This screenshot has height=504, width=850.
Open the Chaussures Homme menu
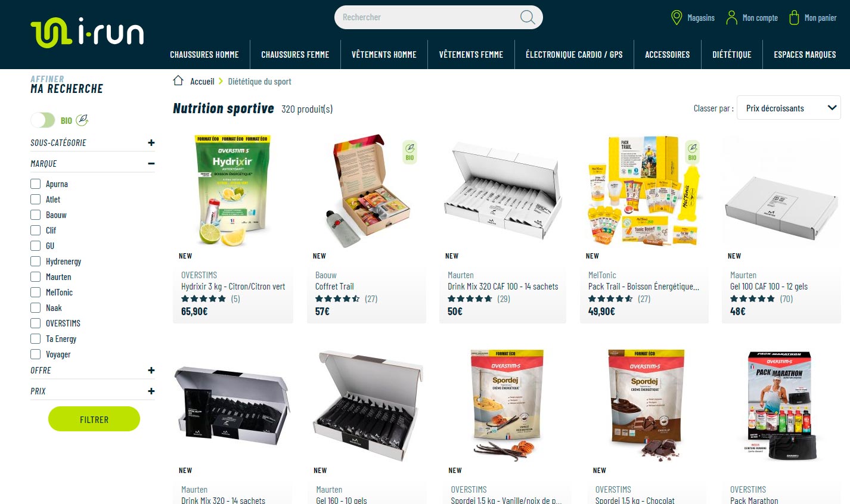click(x=204, y=54)
